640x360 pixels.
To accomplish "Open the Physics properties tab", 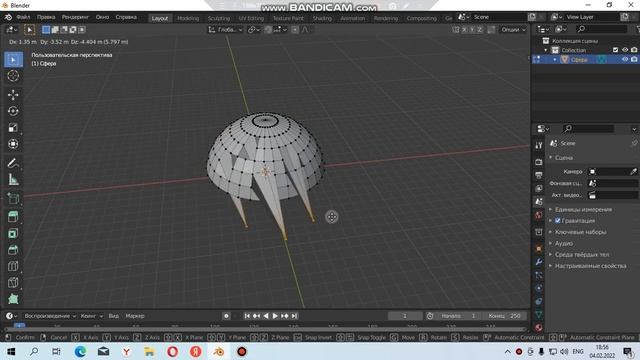I will 539,288.
